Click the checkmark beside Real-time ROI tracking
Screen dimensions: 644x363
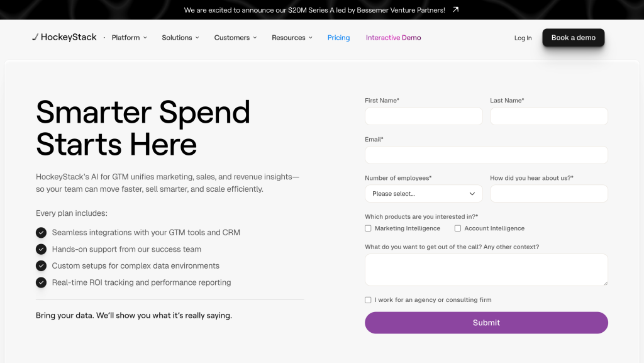click(x=41, y=282)
